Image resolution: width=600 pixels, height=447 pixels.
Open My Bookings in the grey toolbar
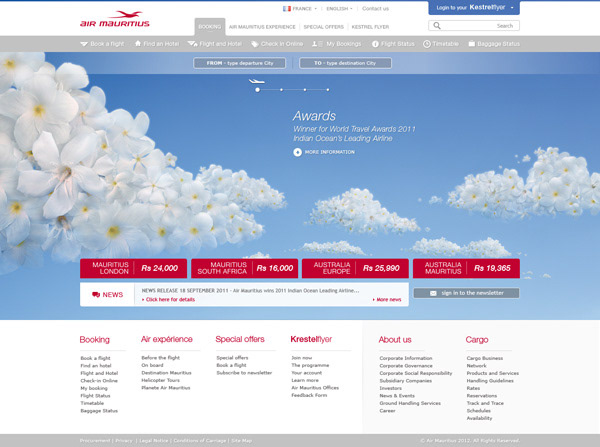tap(337, 44)
